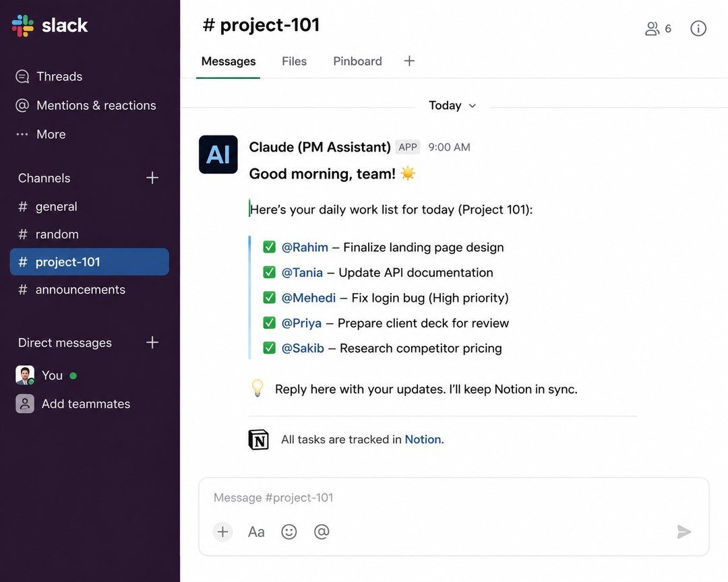728x582 pixels.
Task: Open channel details info icon
Action: click(698, 28)
